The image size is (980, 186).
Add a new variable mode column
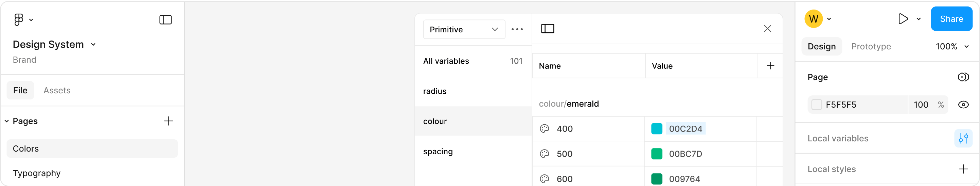(770, 66)
